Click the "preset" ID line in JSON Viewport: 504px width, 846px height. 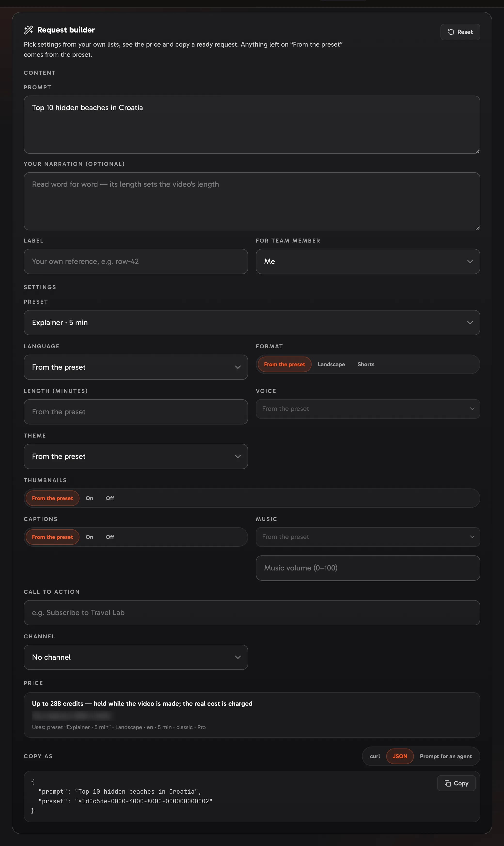pos(125,801)
